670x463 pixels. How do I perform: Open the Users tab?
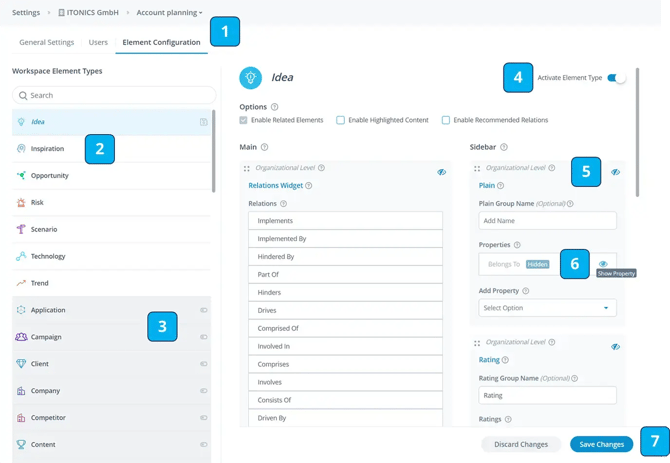[x=98, y=42]
